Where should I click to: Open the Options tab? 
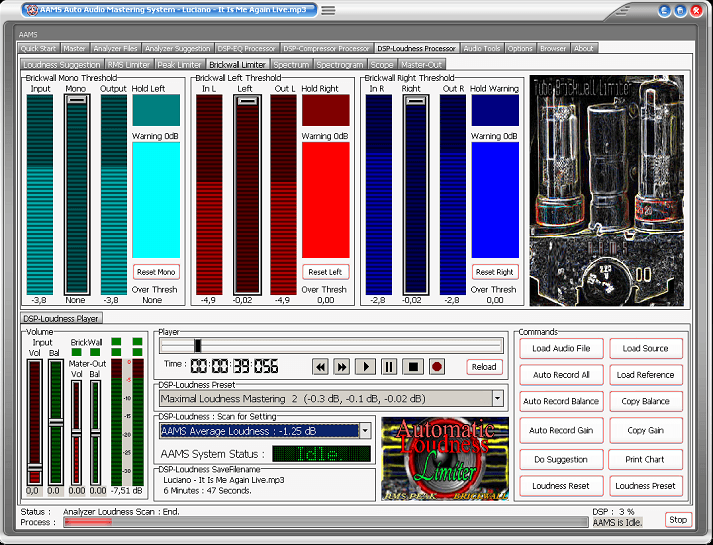coord(520,48)
